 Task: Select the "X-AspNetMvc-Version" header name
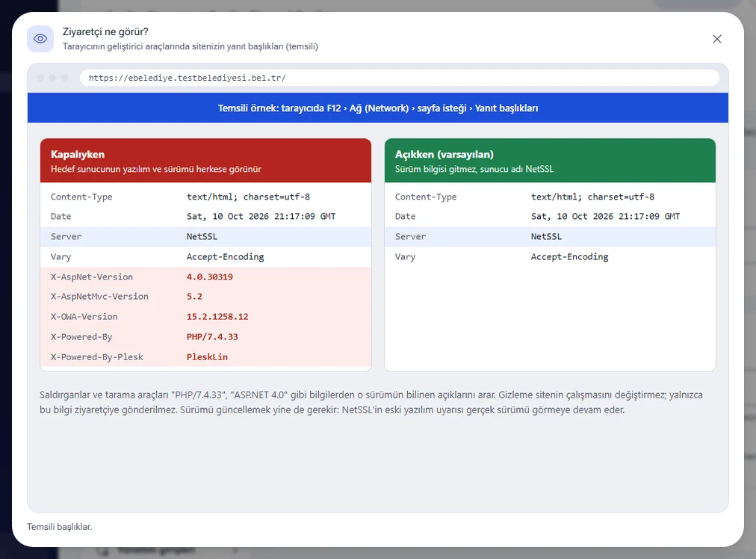point(99,297)
